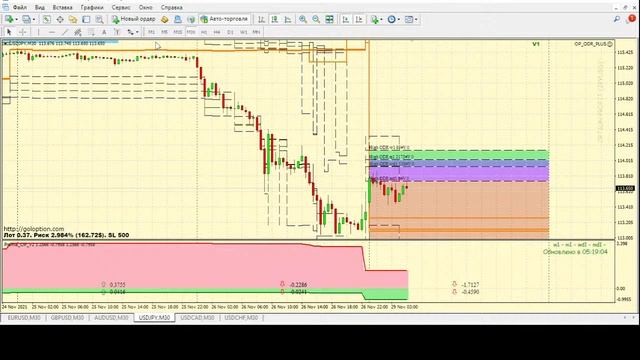Set timeframe to D1
This screenshot has width=640, height=360.
[x=230, y=32]
